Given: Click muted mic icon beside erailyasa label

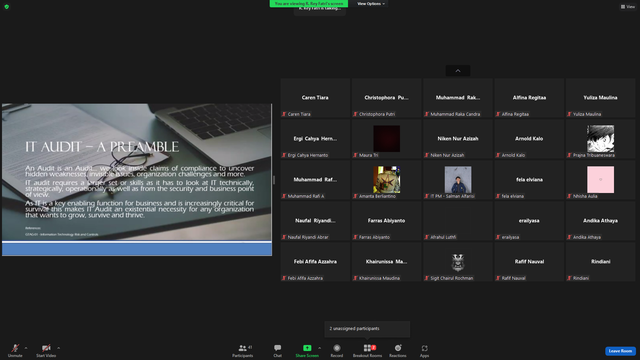Looking at the screenshot, I should [x=498, y=237].
